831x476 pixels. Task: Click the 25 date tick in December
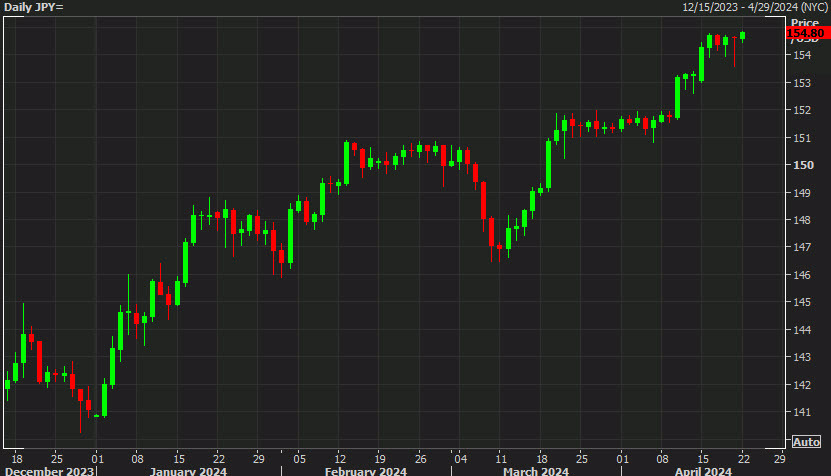coord(57,459)
